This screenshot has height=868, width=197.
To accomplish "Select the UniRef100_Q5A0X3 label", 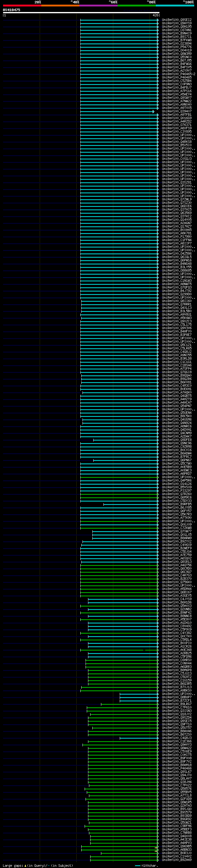I will pyautogui.click(x=177, y=606).
